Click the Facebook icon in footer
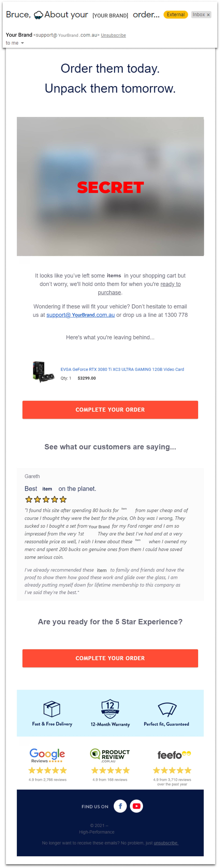This screenshot has height=868, width=220. point(120,806)
